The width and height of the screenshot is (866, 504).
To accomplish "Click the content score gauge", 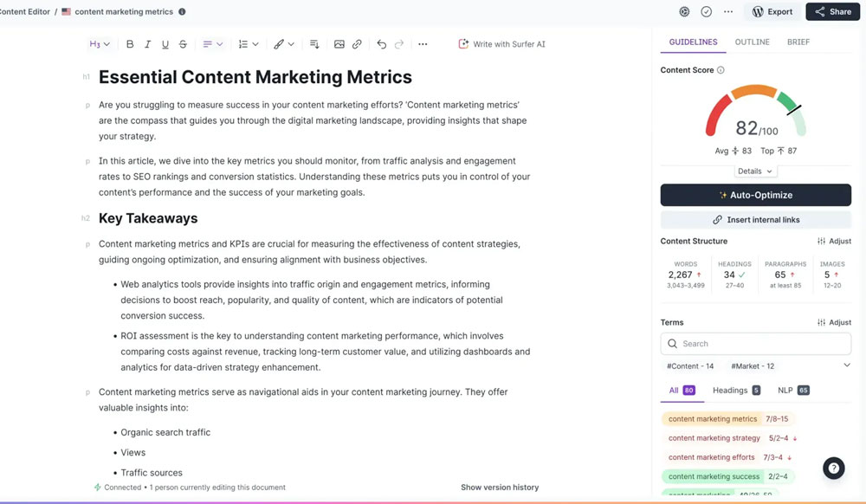I will 755,110.
